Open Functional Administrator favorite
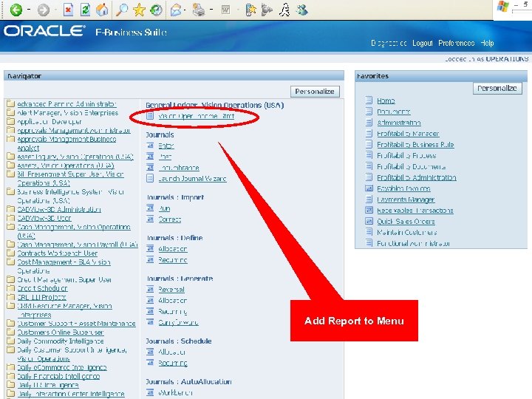The height and width of the screenshot is (399, 532). (x=413, y=243)
